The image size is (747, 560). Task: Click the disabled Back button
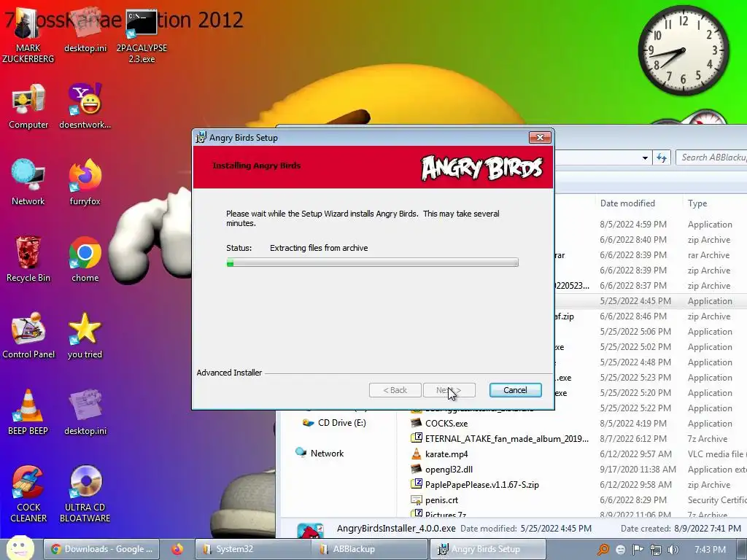pos(395,390)
